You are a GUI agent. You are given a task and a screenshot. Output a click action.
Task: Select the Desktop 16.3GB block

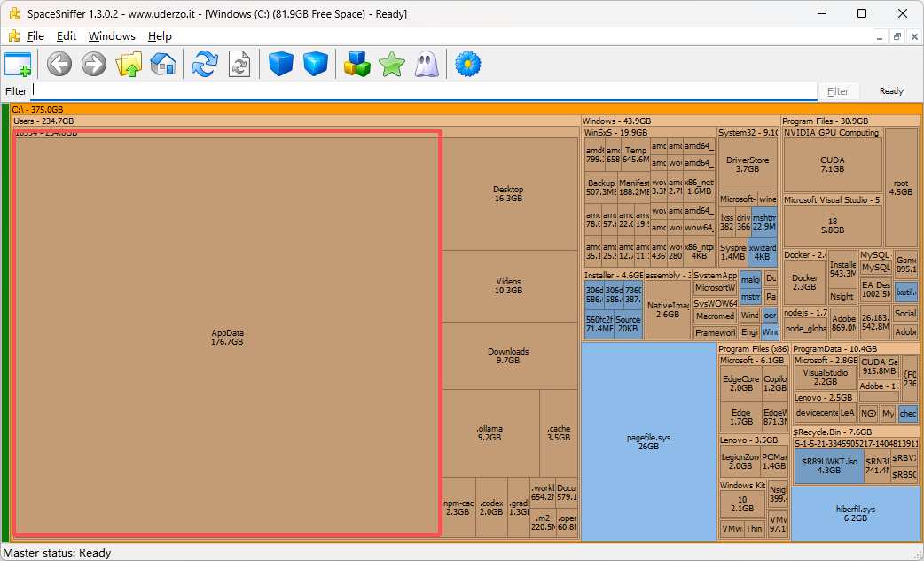[508, 194]
